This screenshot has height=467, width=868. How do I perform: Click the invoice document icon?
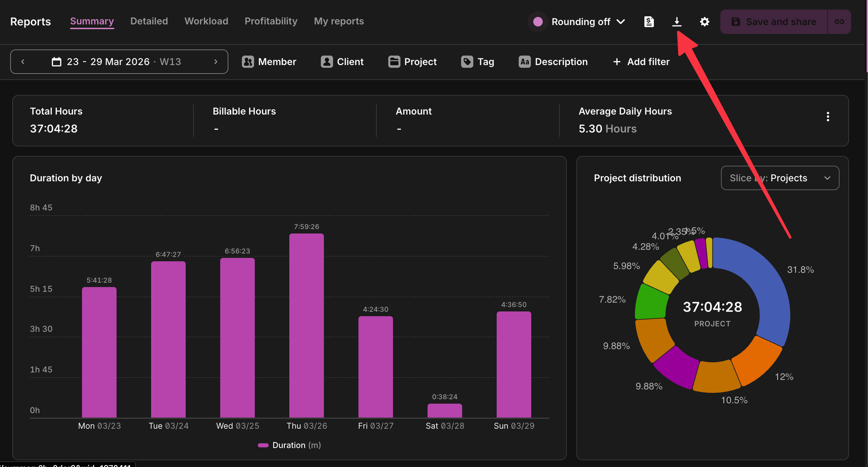click(x=648, y=22)
